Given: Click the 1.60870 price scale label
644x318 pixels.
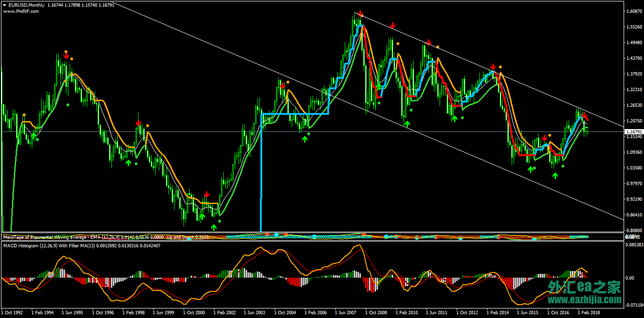Looking at the screenshot, I should click(x=634, y=11).
